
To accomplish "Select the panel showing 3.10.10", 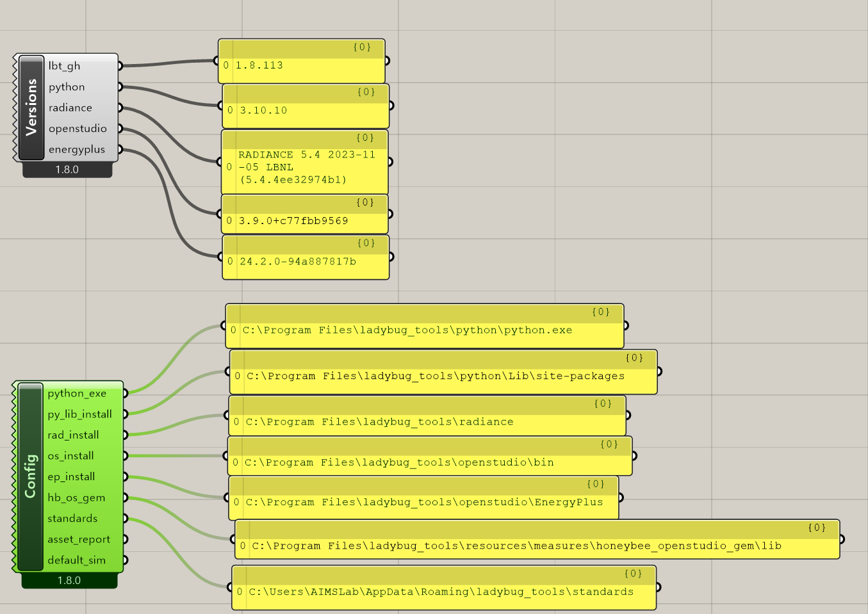I will coord(306,106).
